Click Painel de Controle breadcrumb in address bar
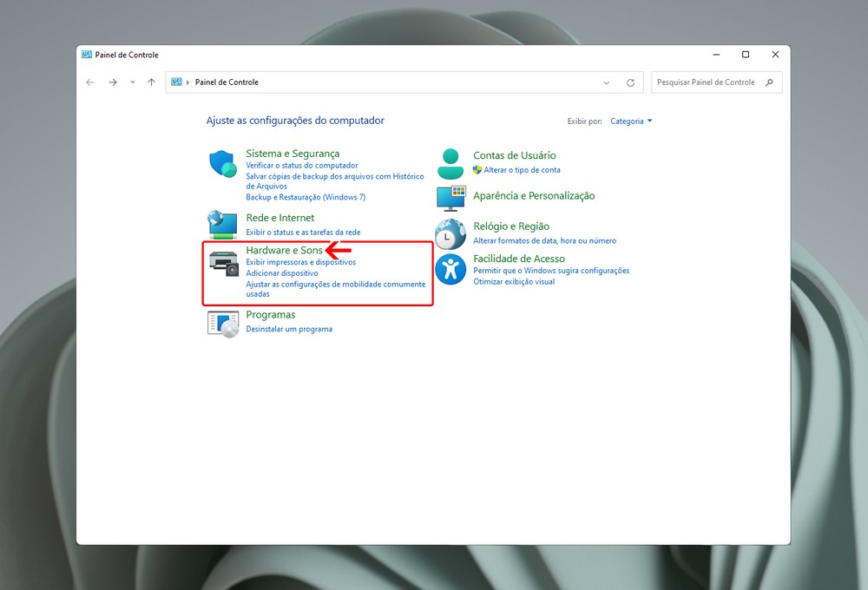This screenshot has height=590, width=868. click(x=227, y=82)
